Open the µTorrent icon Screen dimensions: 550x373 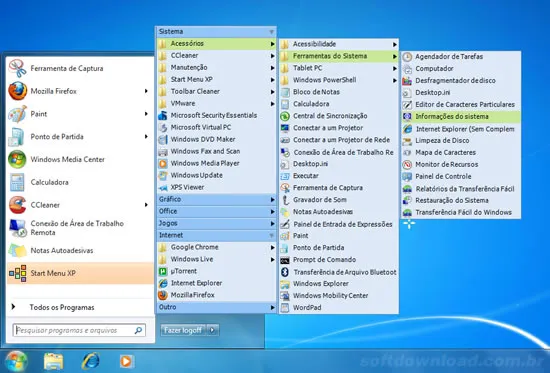pos(163,271)
